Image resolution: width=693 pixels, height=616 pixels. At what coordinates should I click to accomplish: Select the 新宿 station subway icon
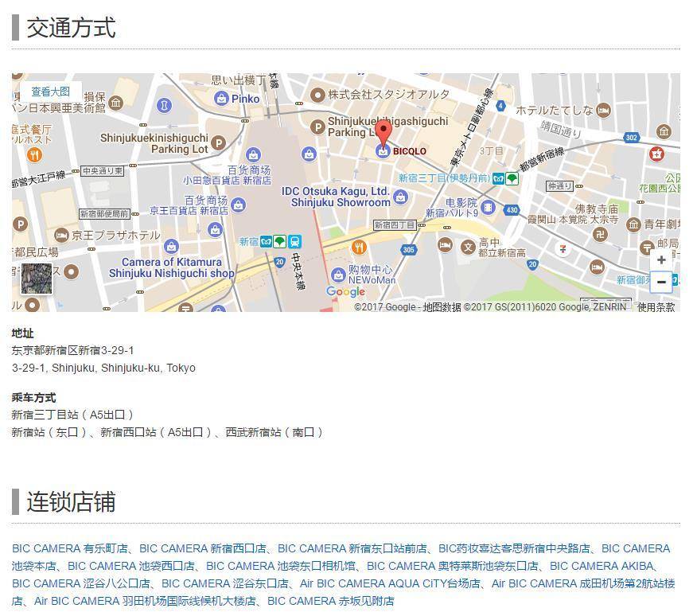point(266,241)
